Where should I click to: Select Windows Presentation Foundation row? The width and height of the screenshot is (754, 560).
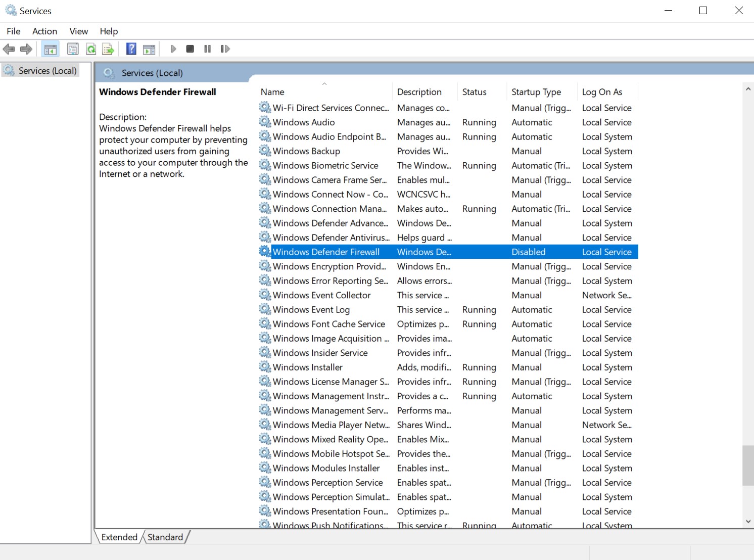[x=448, y=511]
